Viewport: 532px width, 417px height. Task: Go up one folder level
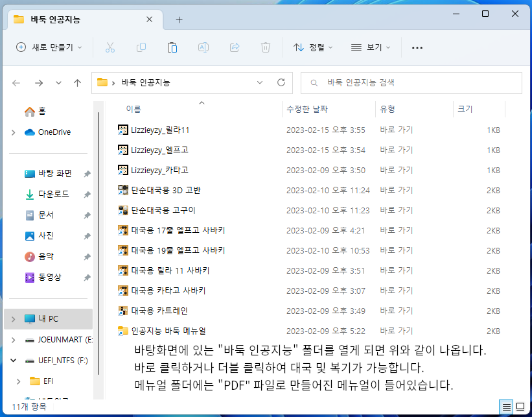click(78, 83)
